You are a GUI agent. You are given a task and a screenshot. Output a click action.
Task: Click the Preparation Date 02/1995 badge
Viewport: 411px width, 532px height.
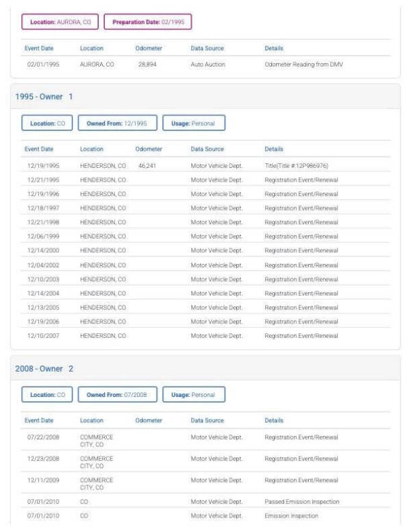(148, 22)
